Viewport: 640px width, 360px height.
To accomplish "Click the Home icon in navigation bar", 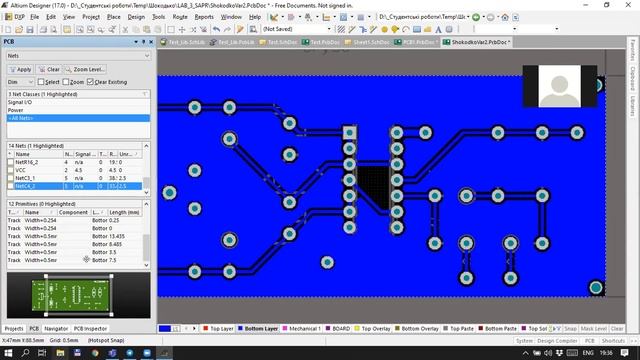I will pyautogui.click(x=505, y=17).
